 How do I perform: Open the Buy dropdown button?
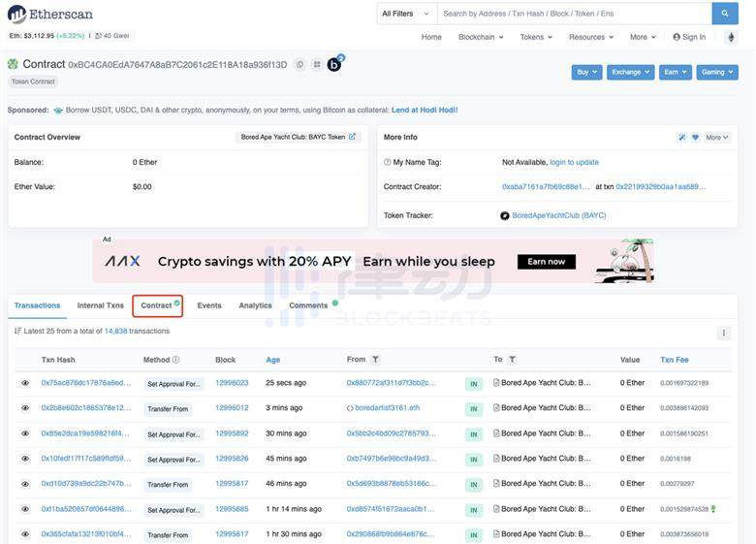tap(586, 73)
